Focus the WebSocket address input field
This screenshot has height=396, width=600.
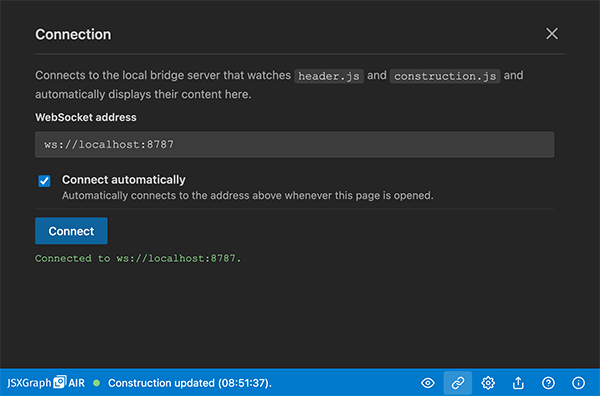click(294, 145)
